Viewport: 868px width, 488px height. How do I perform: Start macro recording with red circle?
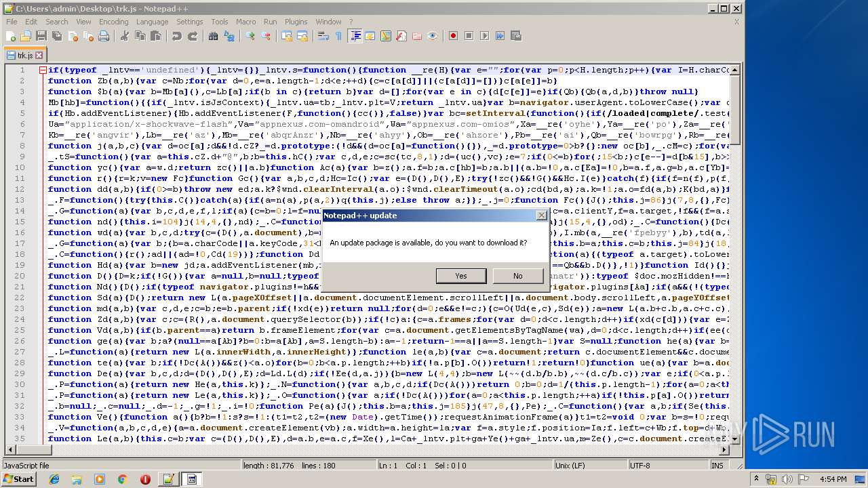pyautogui.click(x=454, y=36)
